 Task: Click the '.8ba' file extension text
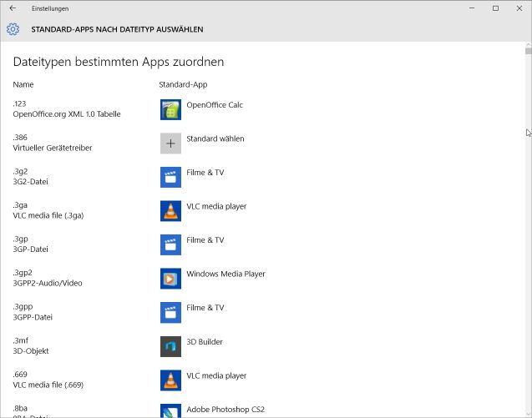(x=20, y=408)
